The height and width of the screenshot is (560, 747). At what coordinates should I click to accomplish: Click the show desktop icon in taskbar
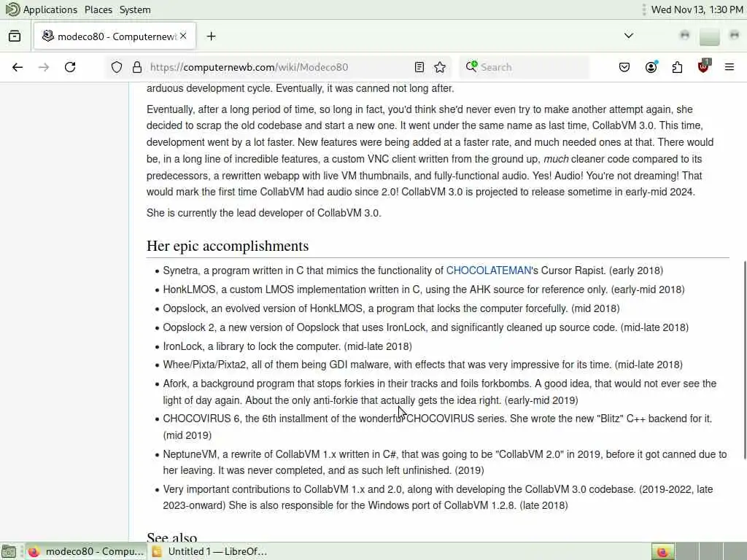point(9,552)
